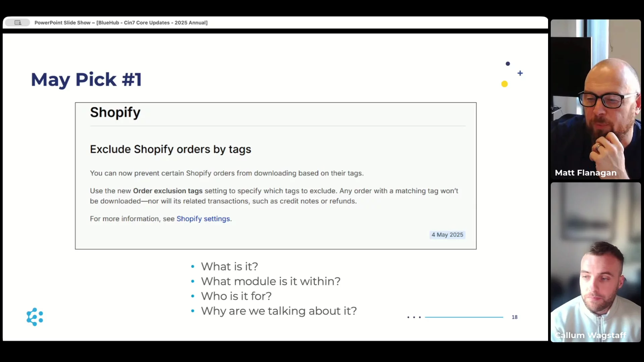Click the 4 May 2025 date badge
Image resolution: width=644 pixels, height=362 pixels.
point(447,235)
